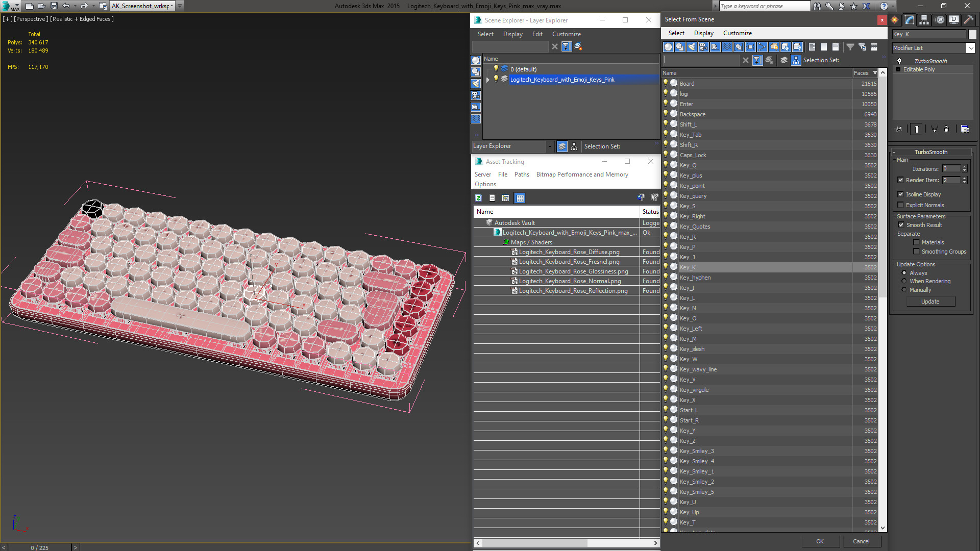Image resolution: width=980 pixels, height=551 pixels.
Task: Click Create New Layer icon in Layer Explorer
Action: pos(578,46)
